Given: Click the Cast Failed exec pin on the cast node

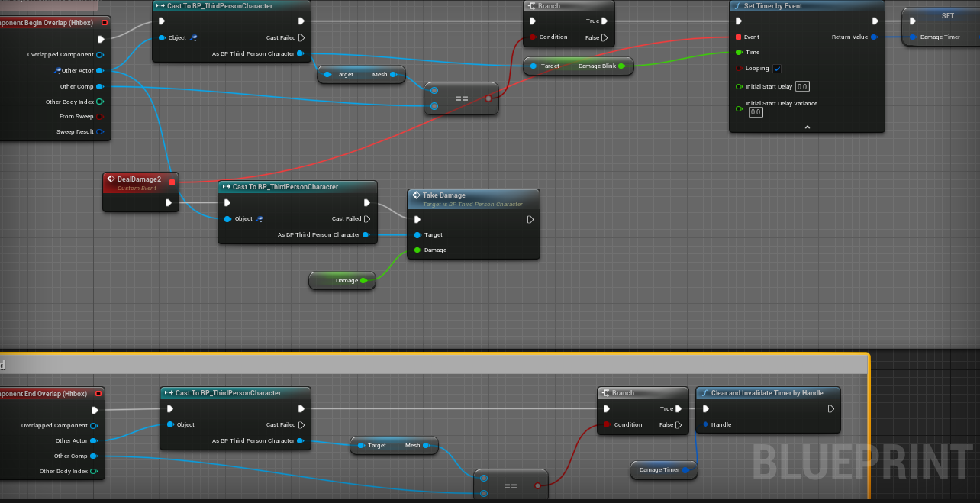Looking at the screenshot, I should point(366,218).
